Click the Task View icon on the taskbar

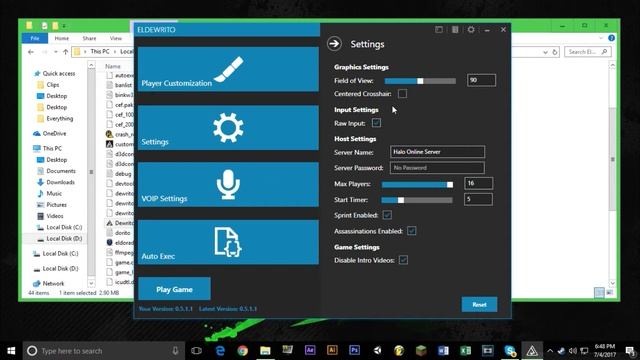click(x=196, y=351)
